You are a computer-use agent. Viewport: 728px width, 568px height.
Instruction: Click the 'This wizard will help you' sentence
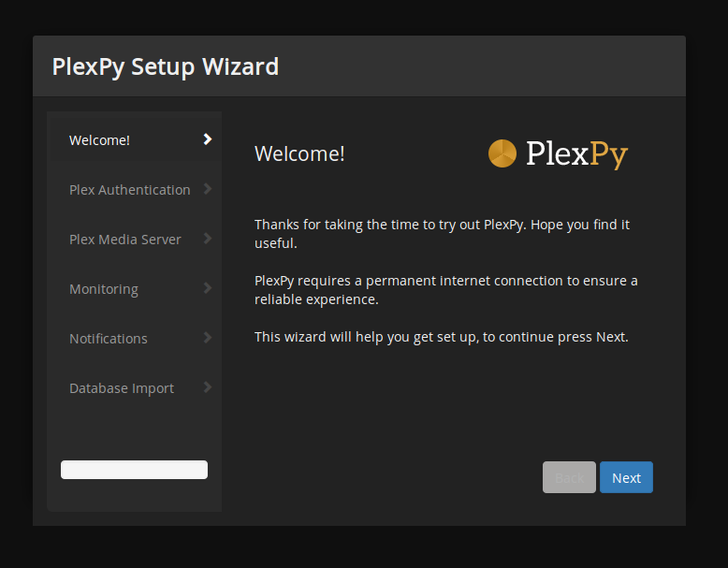442,337
